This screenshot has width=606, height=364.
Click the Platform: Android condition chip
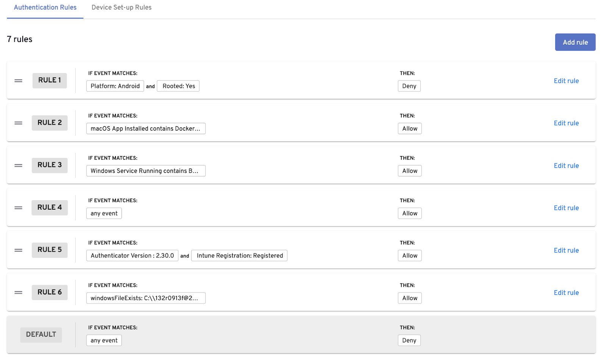[x=115, y=86]
